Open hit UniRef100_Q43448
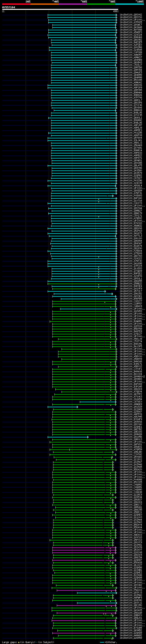The width and height of the screenshot is (146, 644). (131, 27)
